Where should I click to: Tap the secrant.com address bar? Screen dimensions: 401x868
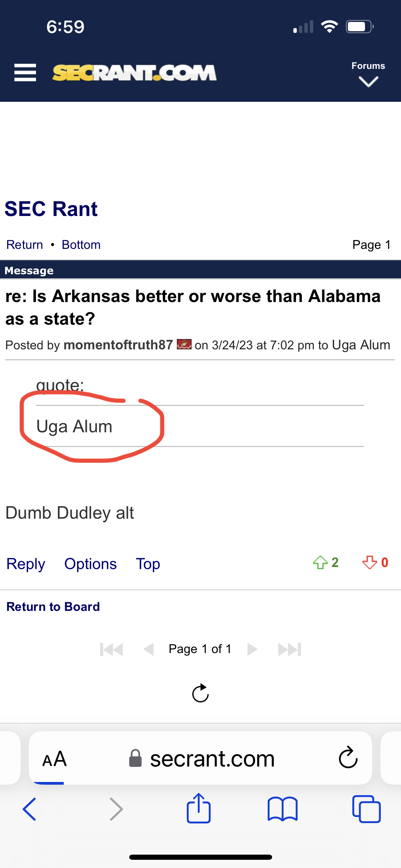click(212, 759)
